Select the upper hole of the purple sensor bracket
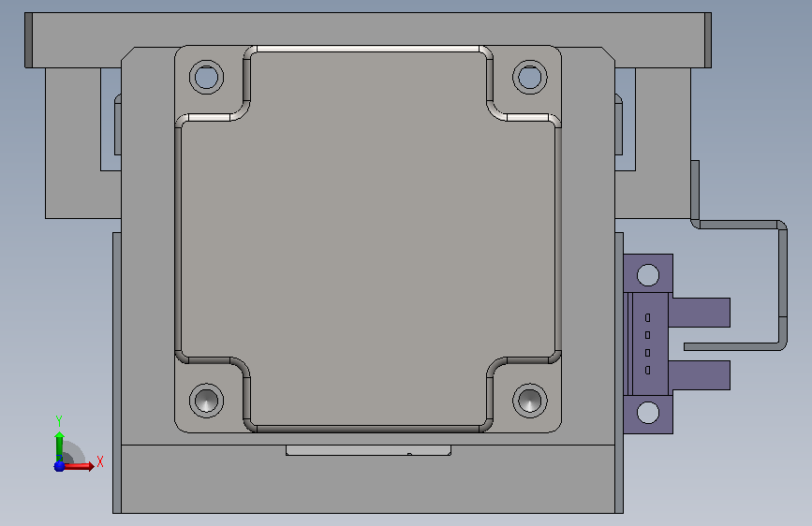 point(648,275)
